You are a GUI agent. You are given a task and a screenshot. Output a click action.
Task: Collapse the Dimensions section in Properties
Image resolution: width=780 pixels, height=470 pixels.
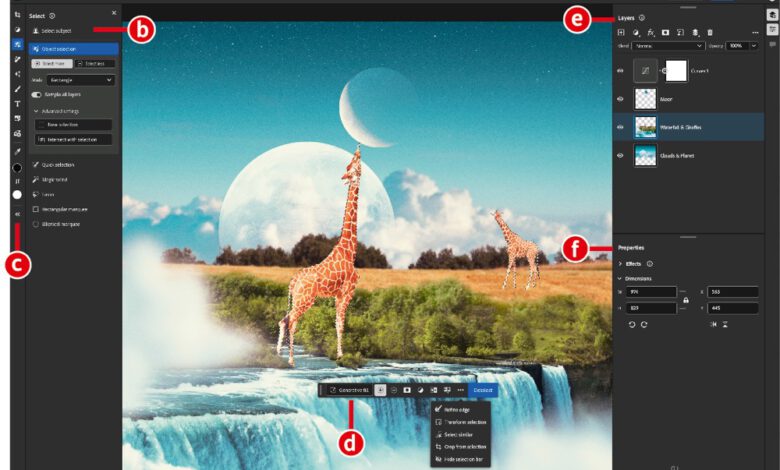[x=620, y=279]
